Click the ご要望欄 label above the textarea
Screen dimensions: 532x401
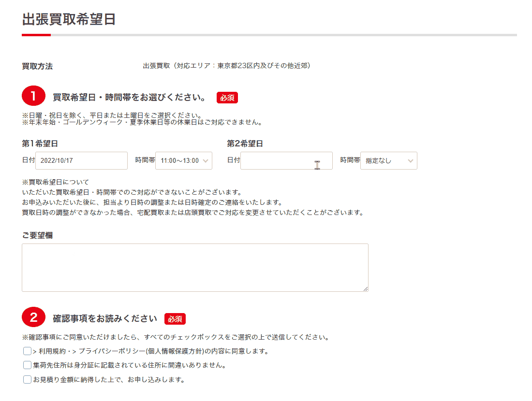(37, 235)
